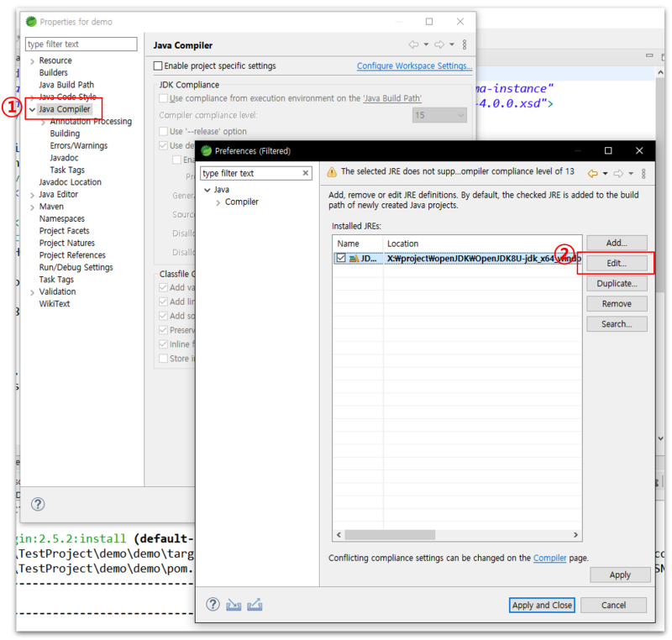Click forward arrow in Preferences header
The image size is (672, 640).
[x=618, y=174]
